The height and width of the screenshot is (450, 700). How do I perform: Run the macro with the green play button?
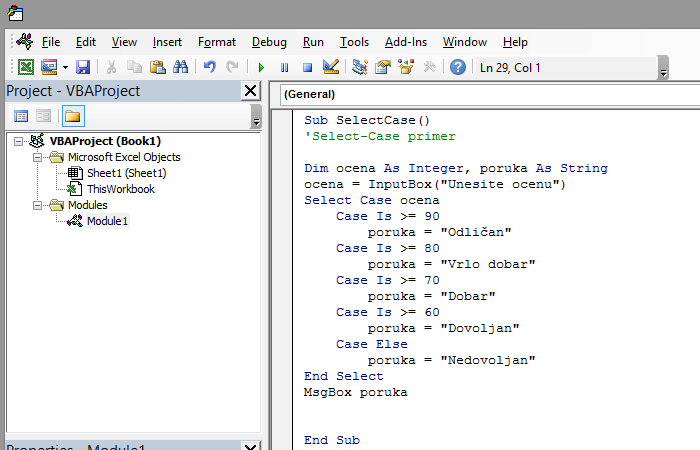tap(261, 67)
